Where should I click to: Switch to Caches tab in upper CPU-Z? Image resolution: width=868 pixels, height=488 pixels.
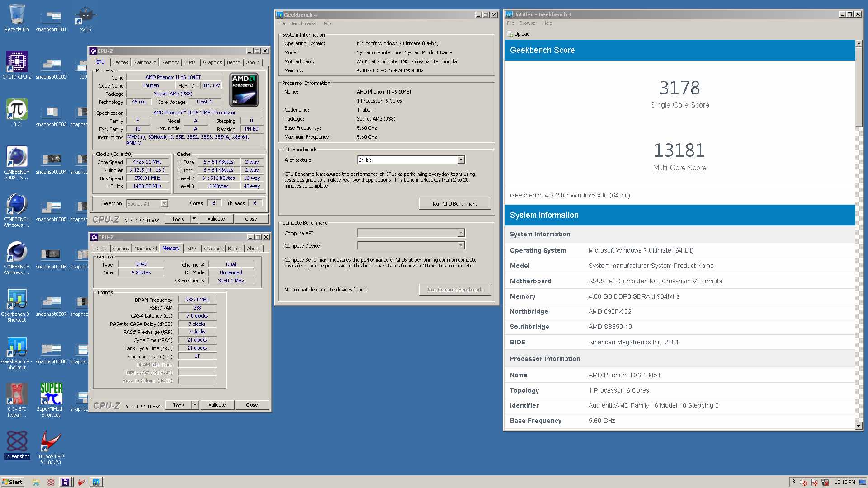point(120,62)
